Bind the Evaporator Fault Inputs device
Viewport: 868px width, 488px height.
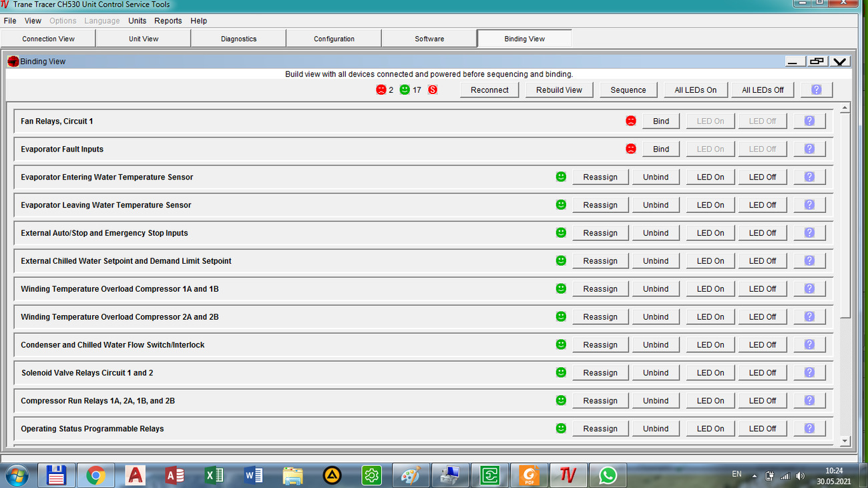[x=661, y=149]
